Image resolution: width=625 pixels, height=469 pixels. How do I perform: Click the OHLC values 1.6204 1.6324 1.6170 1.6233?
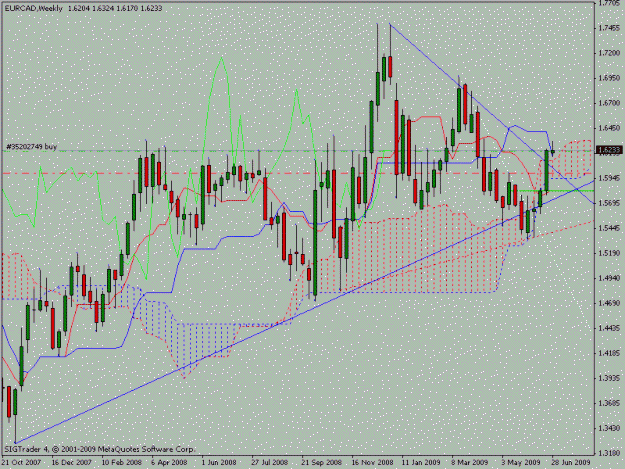[115, 8]
